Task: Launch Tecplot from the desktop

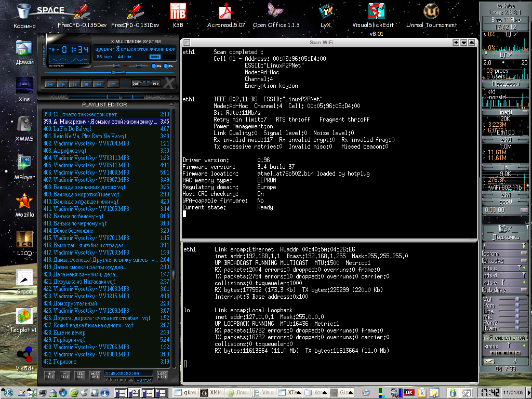Action: (x=24, y=316)
